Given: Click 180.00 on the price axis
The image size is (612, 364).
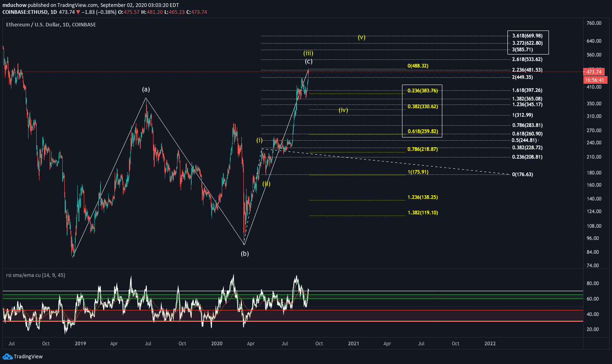Looking at the screenshot, I should coord(594,173).
